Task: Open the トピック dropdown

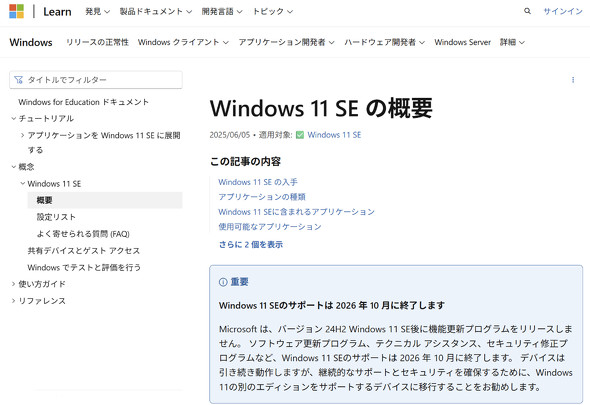Action: pos(273,12)
